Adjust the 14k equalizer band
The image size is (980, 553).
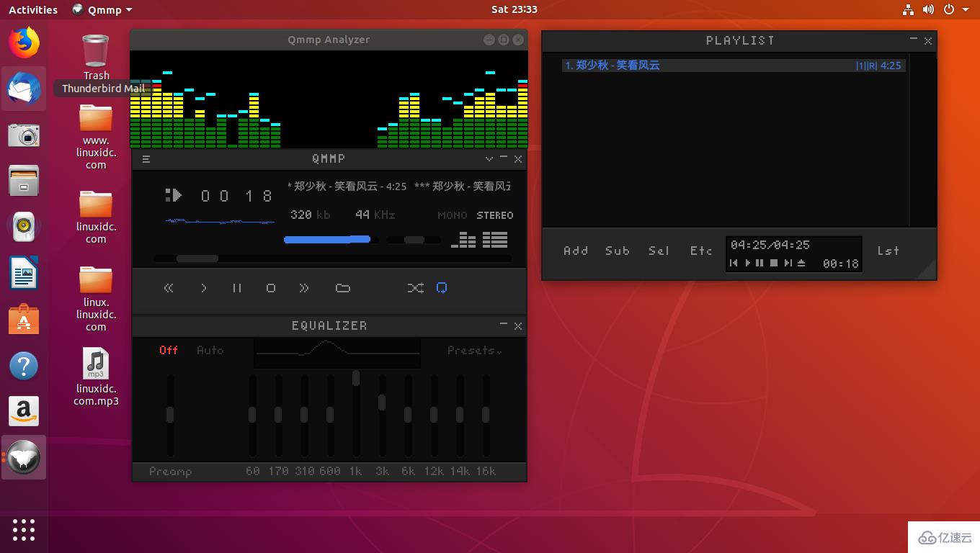point(460,415)
